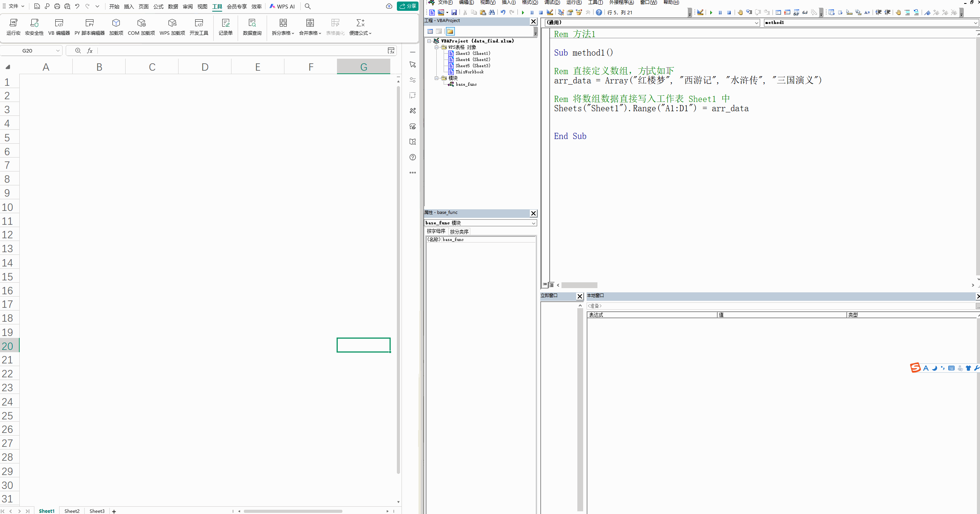
Task: Open the (通用) object dropdown
Action: (756, 23)
